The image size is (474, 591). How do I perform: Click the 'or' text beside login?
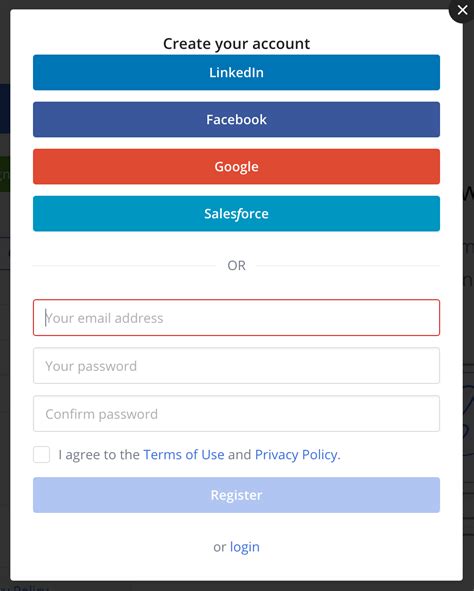click(220, 547)
